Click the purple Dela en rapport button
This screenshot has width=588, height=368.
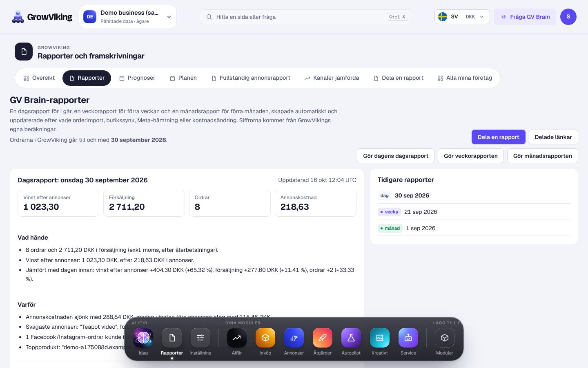click(x=499, y=137)
